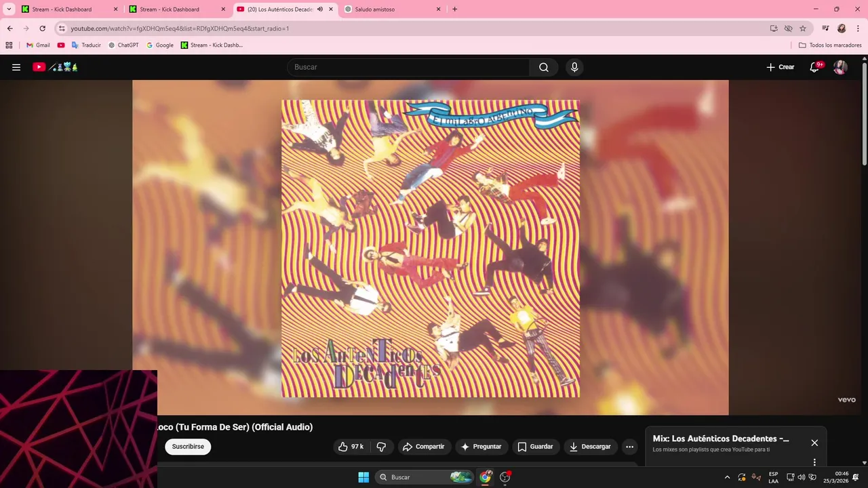Switch to Los Auténticos Decadentes YouTube tab

click(x=280, y=9)
